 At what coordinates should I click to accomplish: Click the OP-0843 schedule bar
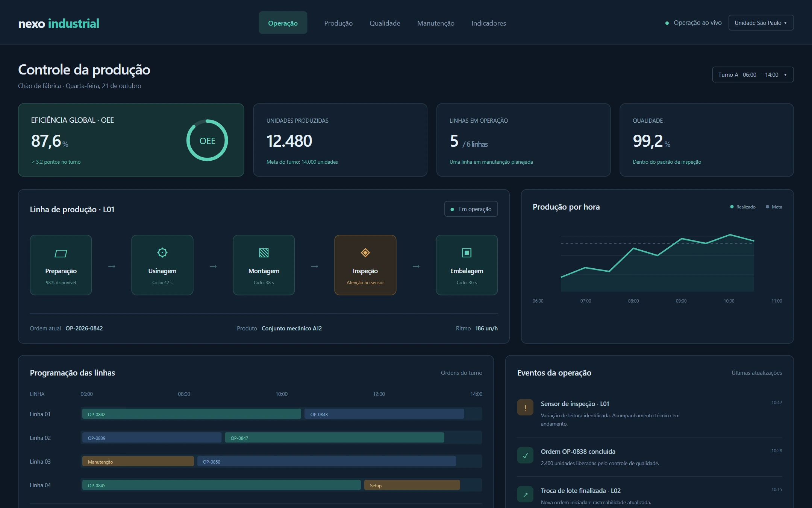pyautogui.click(x=384, y=414)
